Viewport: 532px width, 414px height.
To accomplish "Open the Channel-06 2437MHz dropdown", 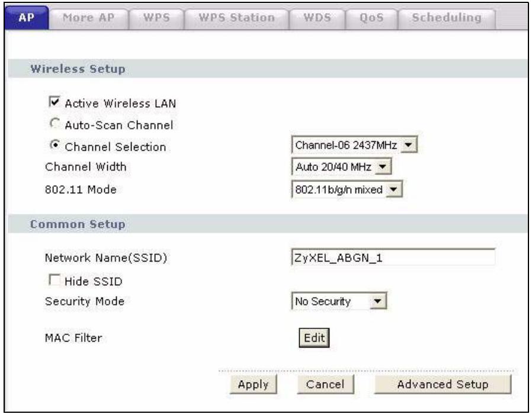I will coord(354,145).
